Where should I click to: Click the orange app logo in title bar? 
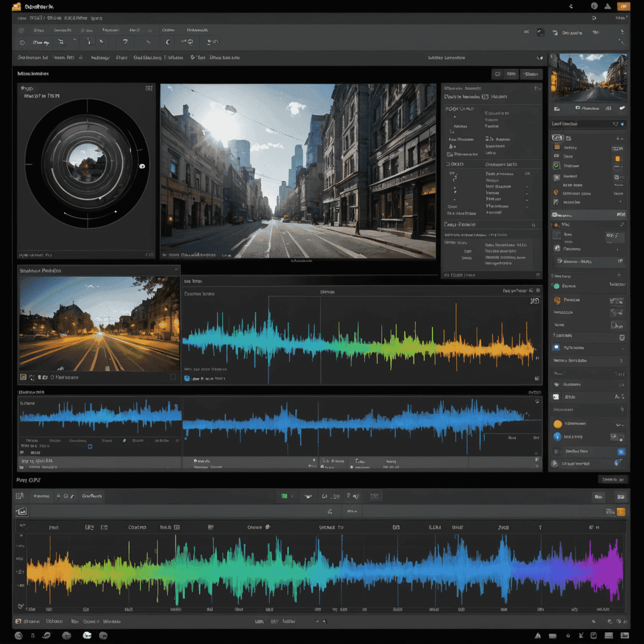tap(16, 6)
